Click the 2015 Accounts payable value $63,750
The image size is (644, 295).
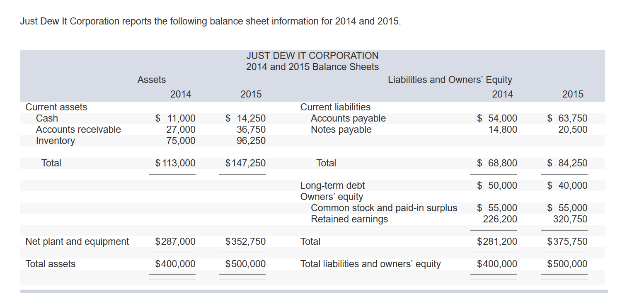[567, 118]
